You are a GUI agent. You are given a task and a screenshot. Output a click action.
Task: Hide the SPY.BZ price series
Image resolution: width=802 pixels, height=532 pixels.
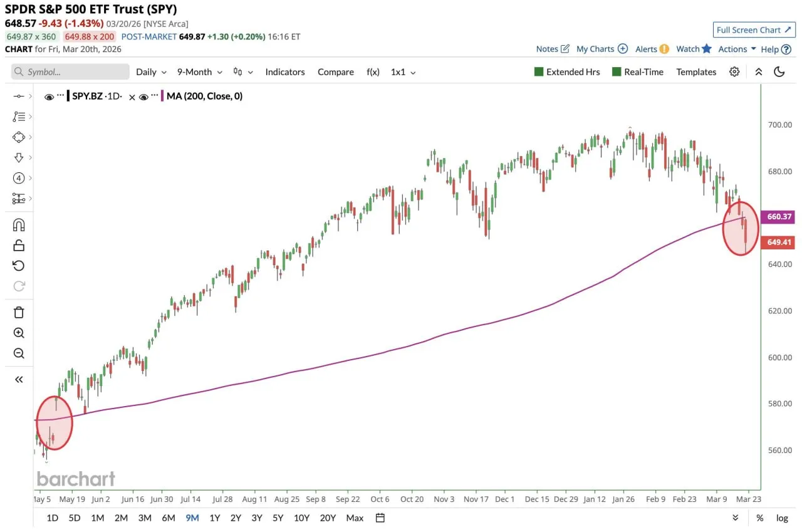coord(49,96)
